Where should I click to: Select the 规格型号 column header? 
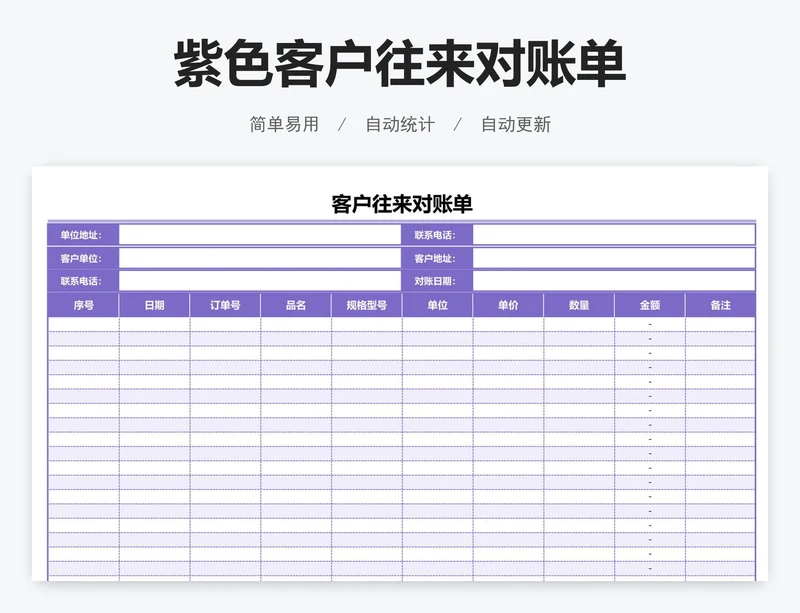[x=367, y=305]
